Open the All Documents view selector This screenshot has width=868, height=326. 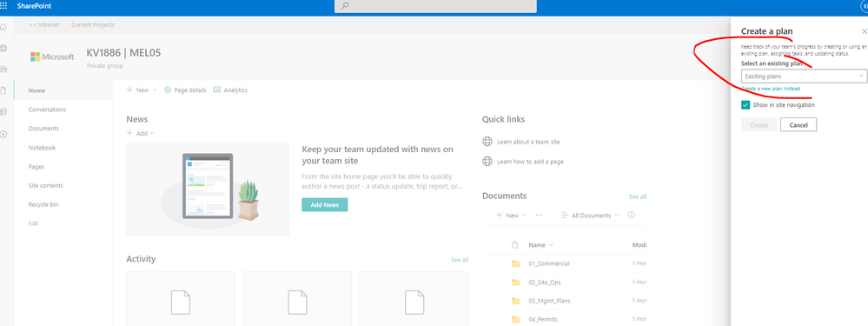coord(590,216)
